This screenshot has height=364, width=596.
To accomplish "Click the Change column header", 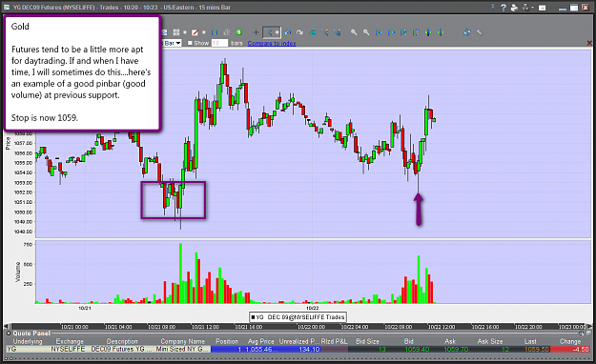I will click(x=569, y=341).
